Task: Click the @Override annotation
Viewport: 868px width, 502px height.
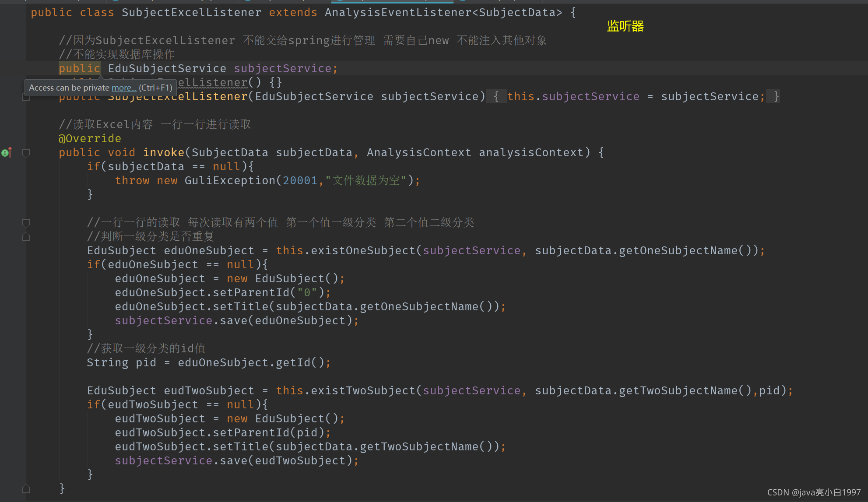Action: click(90, 138)
